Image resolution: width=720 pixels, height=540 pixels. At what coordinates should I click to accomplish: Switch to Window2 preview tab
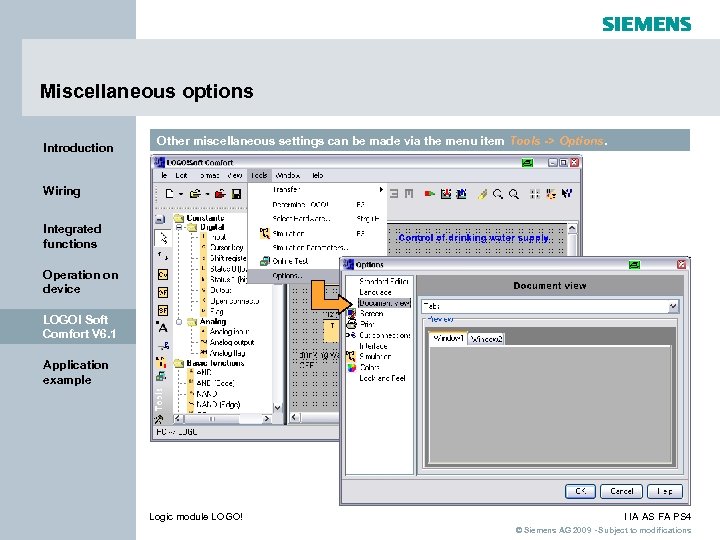click(x=486, y=339)
